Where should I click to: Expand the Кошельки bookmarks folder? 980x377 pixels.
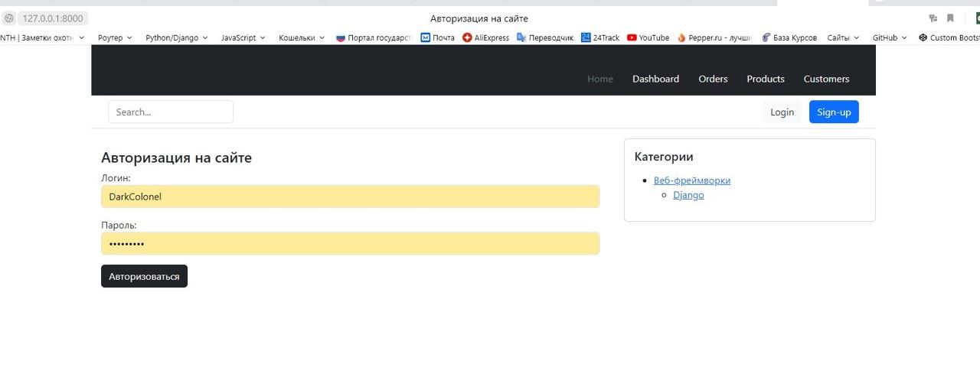pos(302,37)
